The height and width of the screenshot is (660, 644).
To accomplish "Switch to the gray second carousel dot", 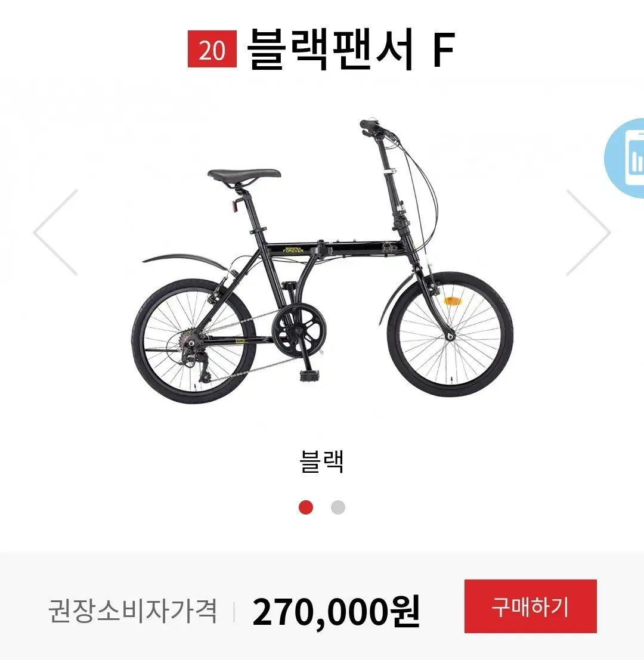I will click(338, 507).
